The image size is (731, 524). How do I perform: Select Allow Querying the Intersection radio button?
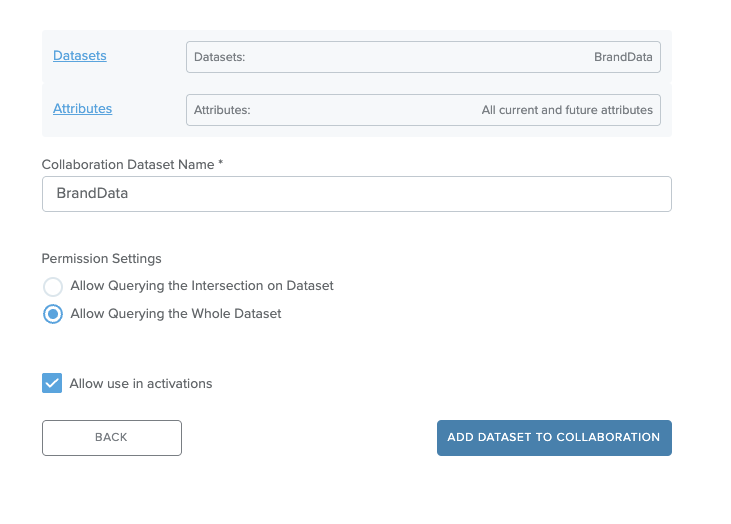53,286
